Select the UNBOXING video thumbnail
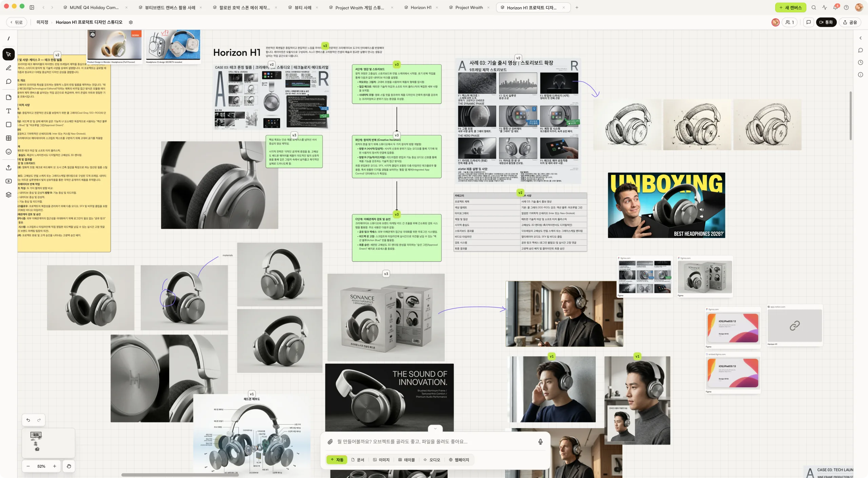 tap(666, 205)
